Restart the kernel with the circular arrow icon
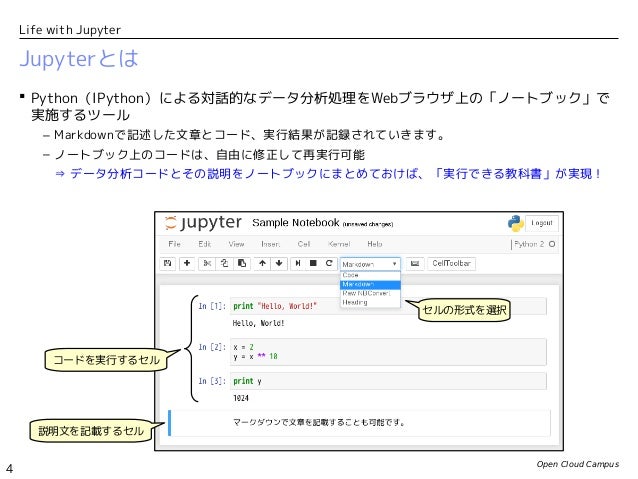This screenshot has height=479, width=638. tap(329, 263)
